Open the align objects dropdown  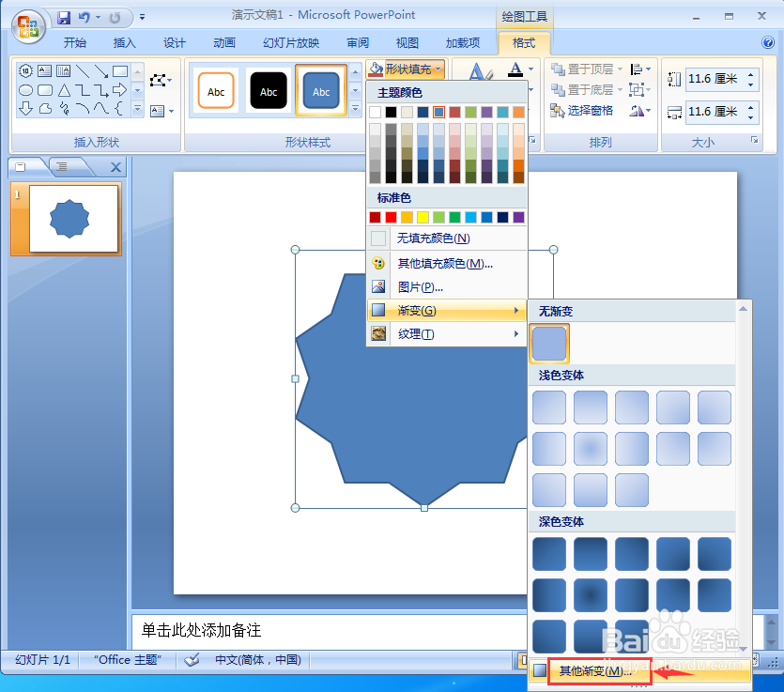[x=640, y=69]
